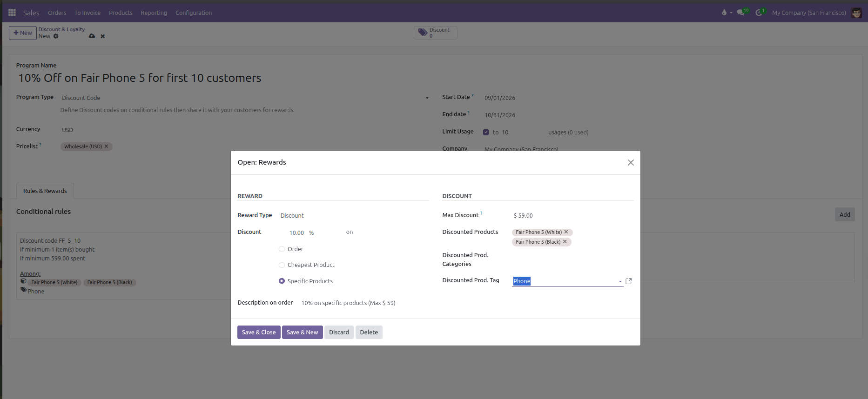
Task: Click Add button for conditional rules
Action: [845, 214]
